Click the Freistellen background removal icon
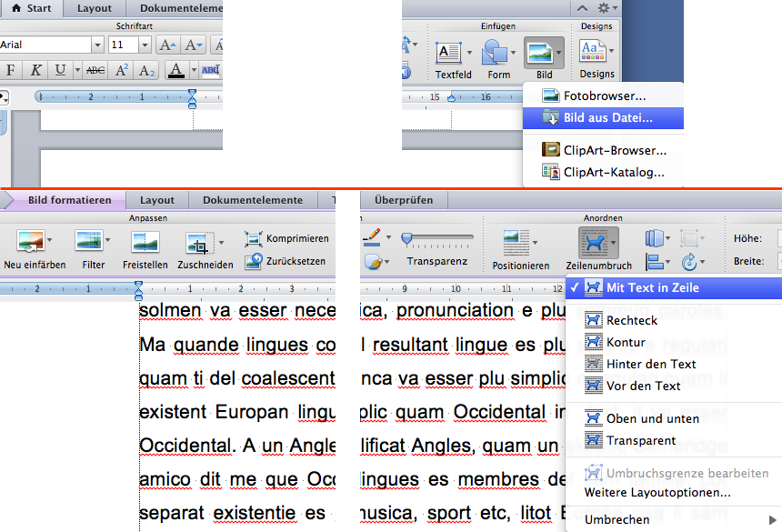 click(145, 243)
